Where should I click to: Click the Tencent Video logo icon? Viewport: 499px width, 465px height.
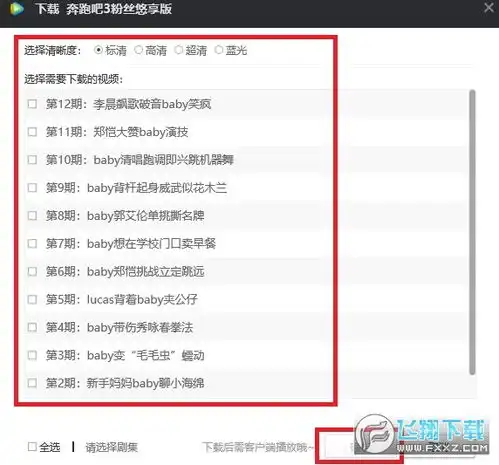(x=17, y=9)
